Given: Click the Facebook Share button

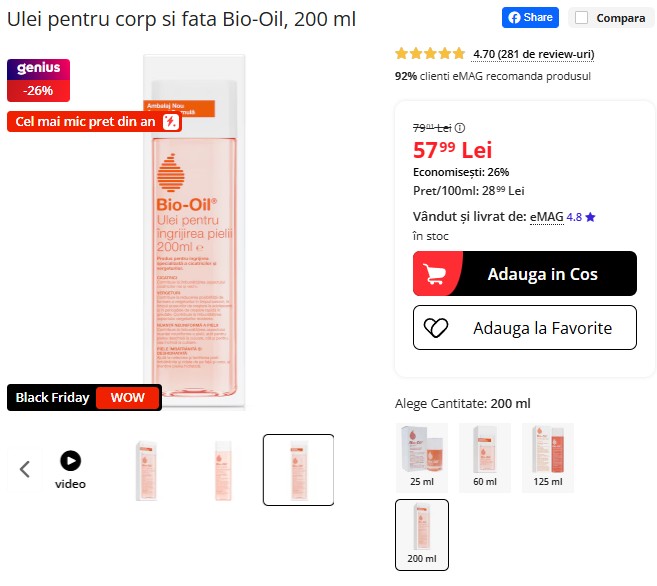Looking at the screenshot, I should click(529, 17).
